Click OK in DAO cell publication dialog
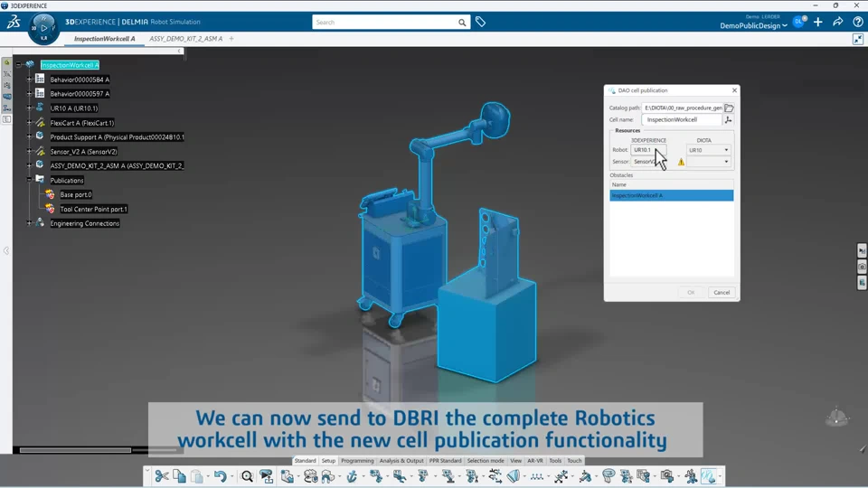The height and width of the screenshot is (488, 868). pos(691,292)
